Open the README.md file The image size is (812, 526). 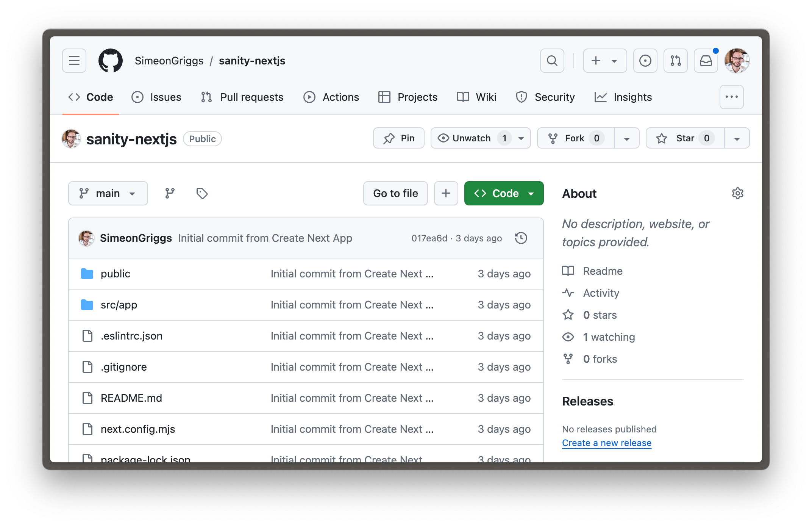tap(131, 398)
